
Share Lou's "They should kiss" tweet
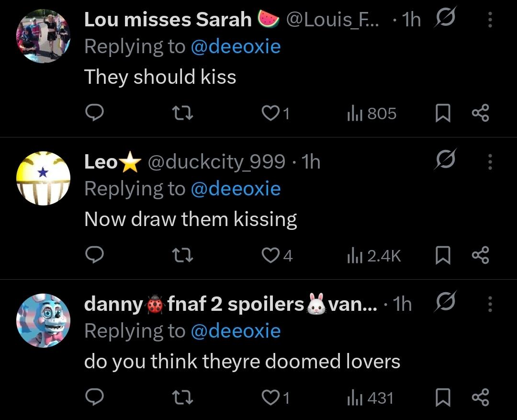tap(480, 114)
